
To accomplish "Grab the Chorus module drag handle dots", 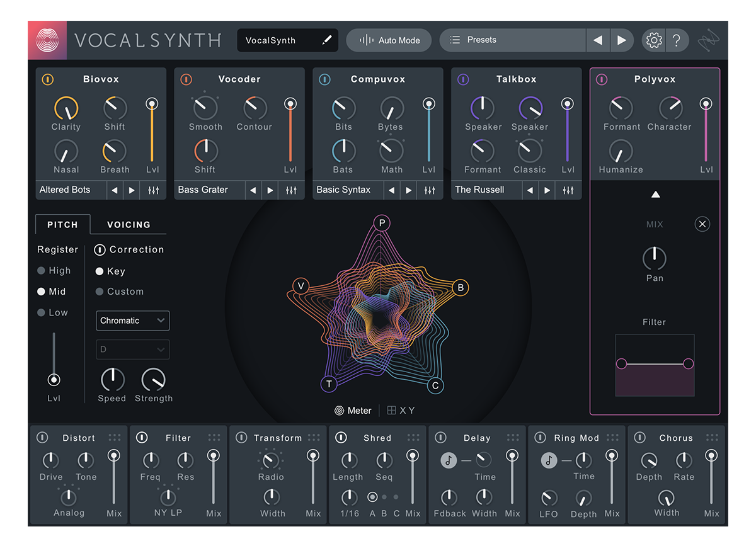I will (712, 437).
